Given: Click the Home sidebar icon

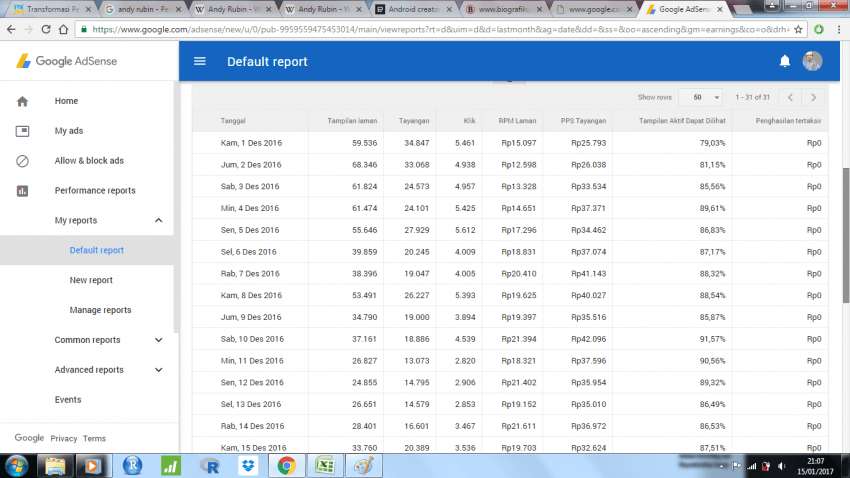Looking at the screenshot, I should point(22,101).
